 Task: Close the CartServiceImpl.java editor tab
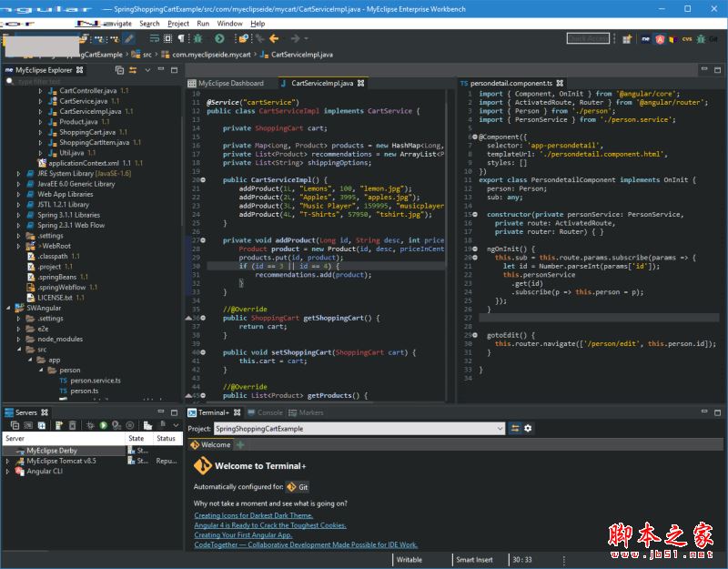point(360,83)
